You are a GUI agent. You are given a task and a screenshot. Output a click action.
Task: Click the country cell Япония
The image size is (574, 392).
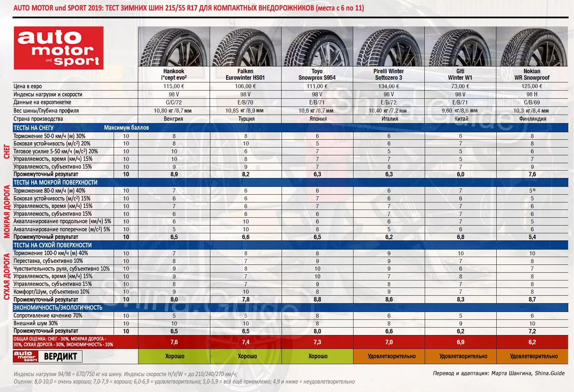[x=318, y=119]
